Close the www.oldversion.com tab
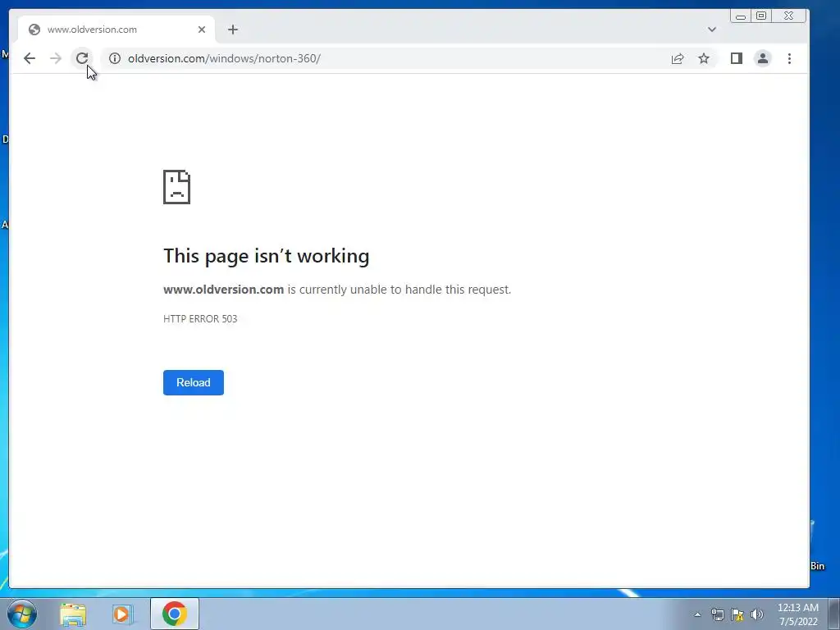Screen dimensions: 840x630 [x=202, y=30]
